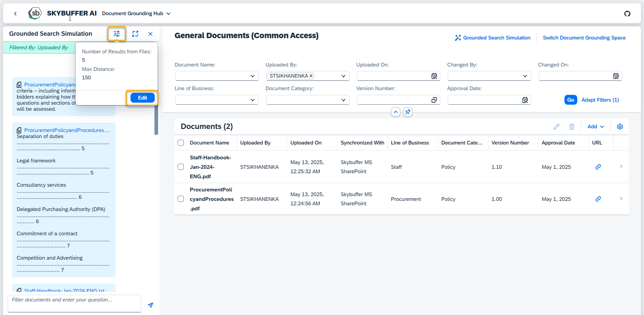The height and width of the screenshot is (315, 644).
Task: Click Grounded Search Simulation link
Action: click(497, 38)
